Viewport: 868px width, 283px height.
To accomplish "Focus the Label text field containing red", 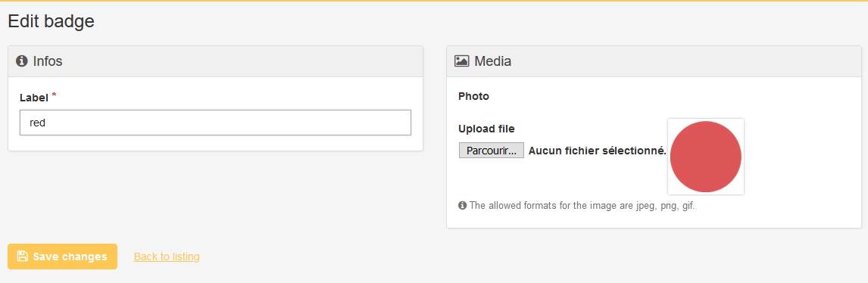I will [x=215, y=123].
